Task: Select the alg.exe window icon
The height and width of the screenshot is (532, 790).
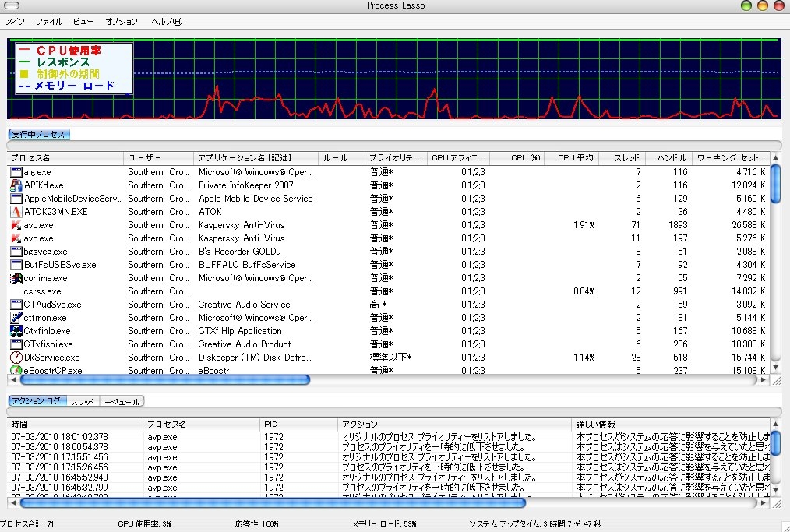Action: [x=16, y=172]
